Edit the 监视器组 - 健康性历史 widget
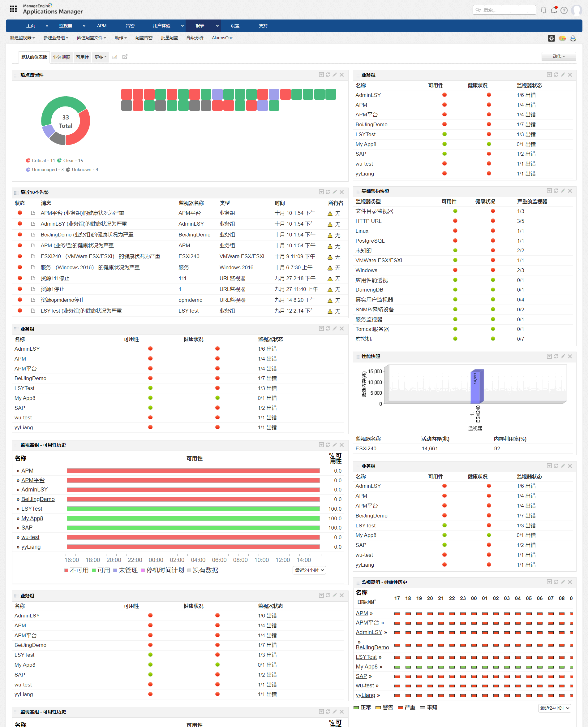The image size is (588, 727). pos(563,582)
